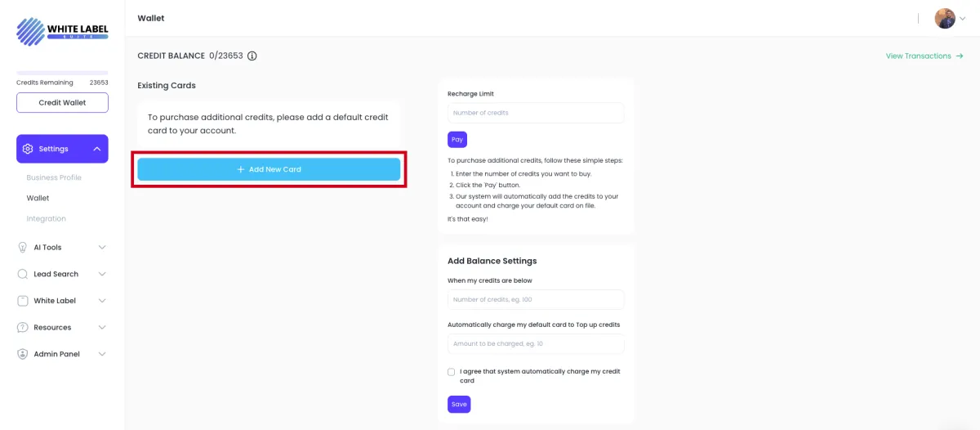Go to the Integration menu item

click(46, 218)
